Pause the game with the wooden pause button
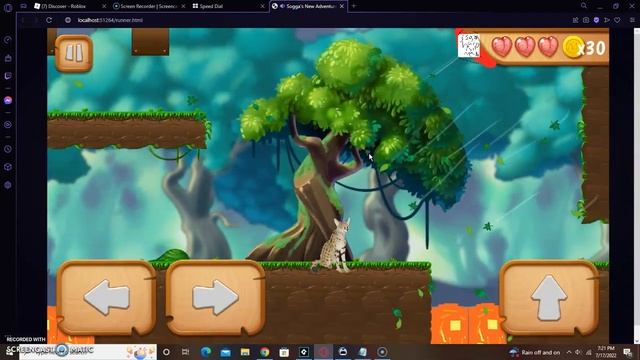 pos(74,53)
